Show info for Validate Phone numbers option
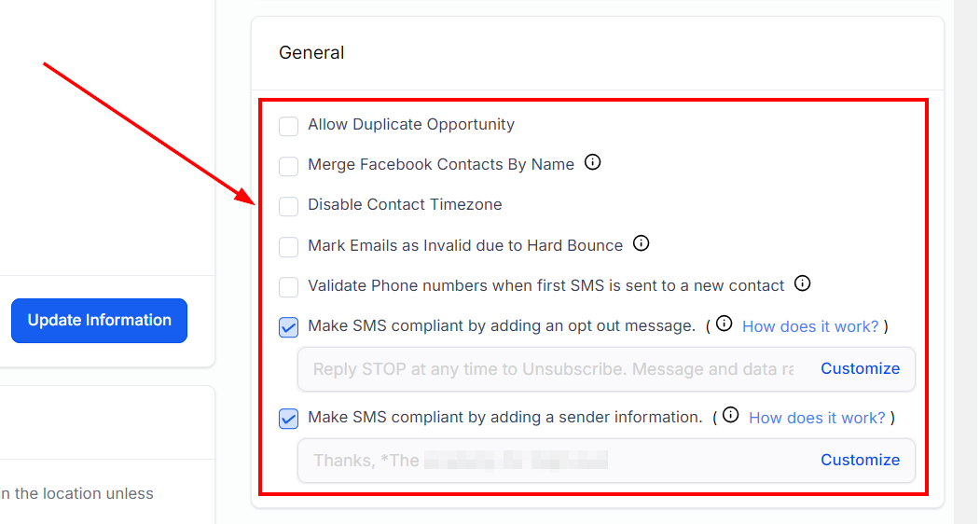The height and width of the screenshot is (524, 980). pos(803,283)
